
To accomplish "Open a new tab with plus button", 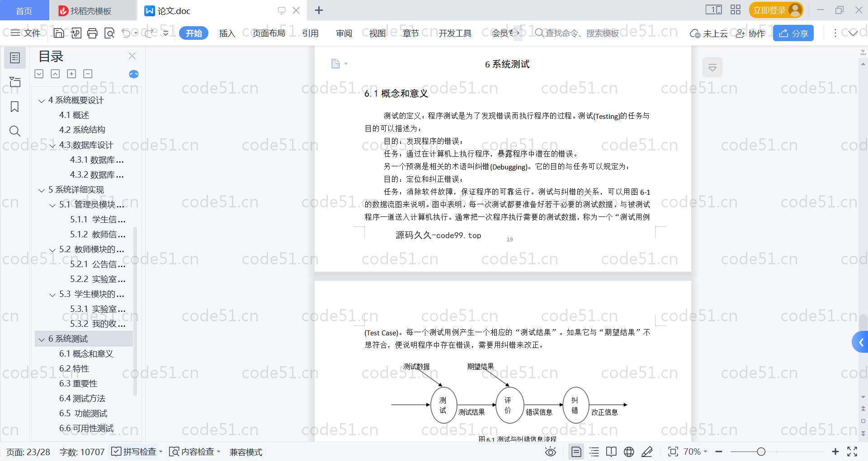I will click(319, 10).
